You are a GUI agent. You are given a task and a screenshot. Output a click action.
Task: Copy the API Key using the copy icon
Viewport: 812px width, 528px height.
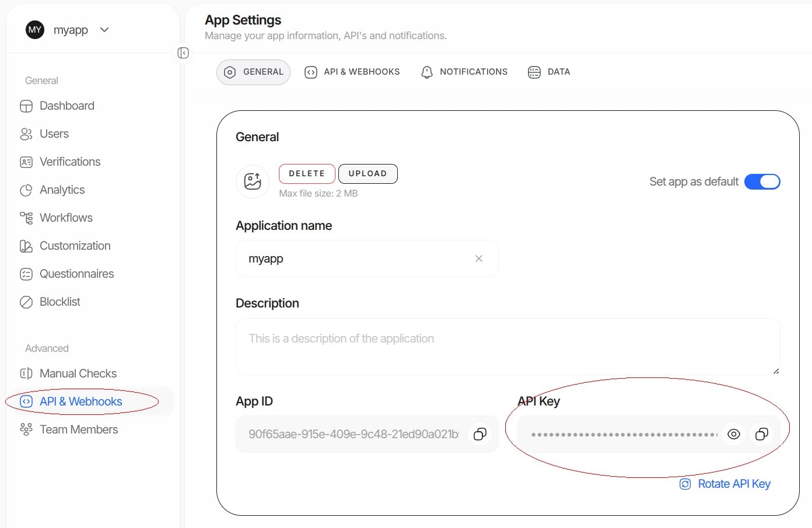point(762,434)
